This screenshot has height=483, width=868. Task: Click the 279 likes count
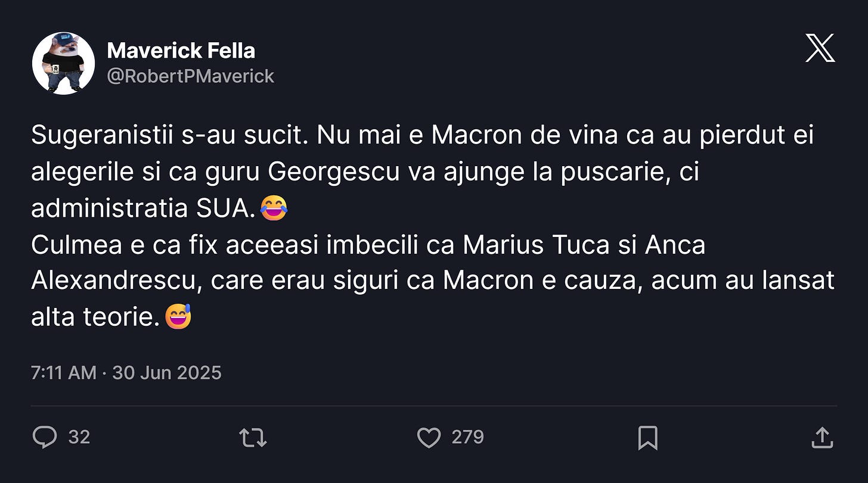[x=468, y=438]
